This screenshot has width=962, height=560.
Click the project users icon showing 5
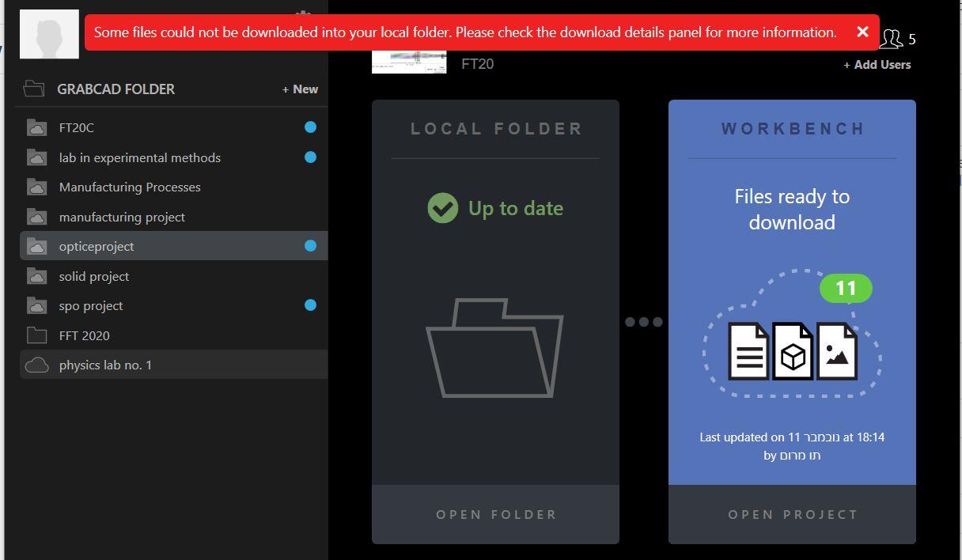[892, 39]
